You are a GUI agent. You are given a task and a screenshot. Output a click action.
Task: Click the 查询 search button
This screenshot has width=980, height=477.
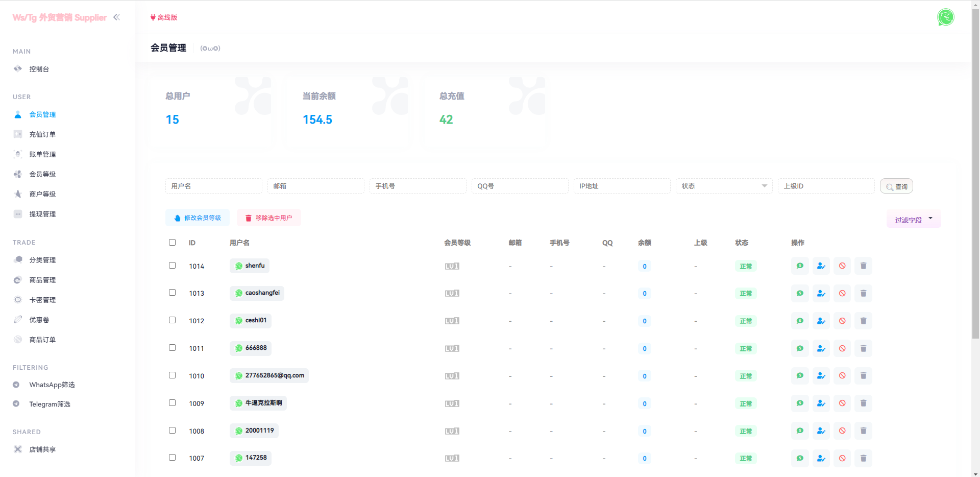896,186
